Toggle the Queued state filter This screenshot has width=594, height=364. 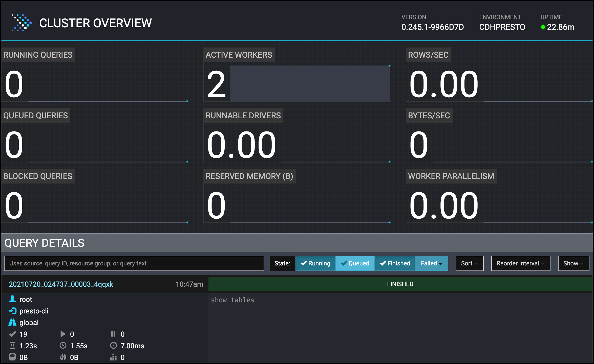click(x=355, y=263)
